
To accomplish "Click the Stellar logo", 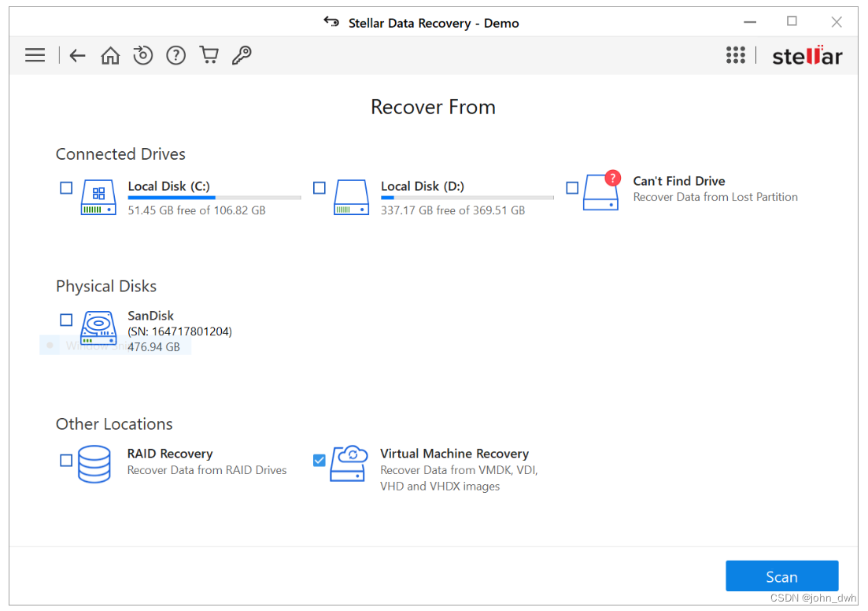I will 807,55.
